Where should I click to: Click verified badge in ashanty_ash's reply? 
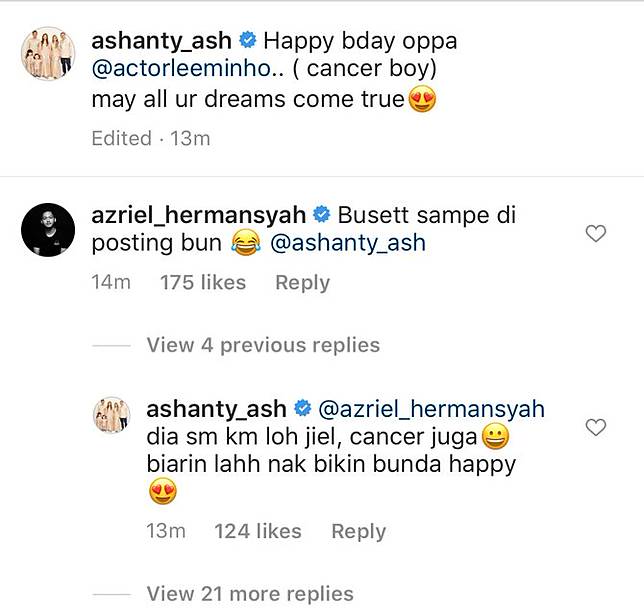(303, 408)
